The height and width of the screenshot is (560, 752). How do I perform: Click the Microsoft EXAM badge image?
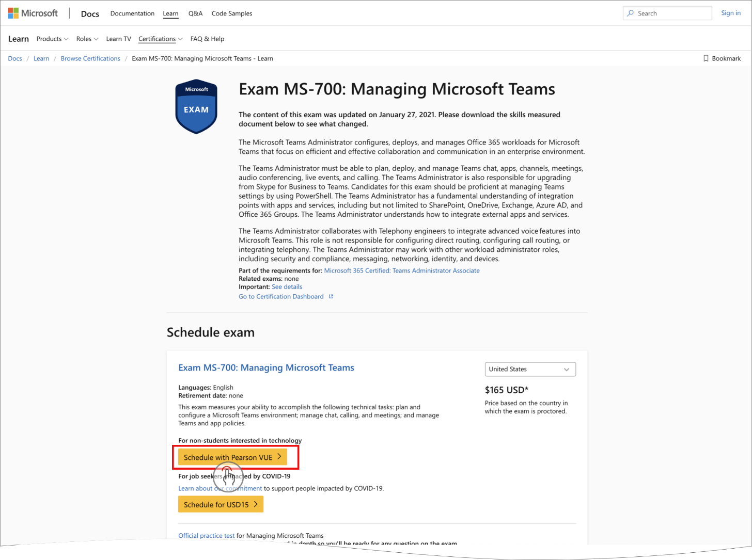(196, 107)
